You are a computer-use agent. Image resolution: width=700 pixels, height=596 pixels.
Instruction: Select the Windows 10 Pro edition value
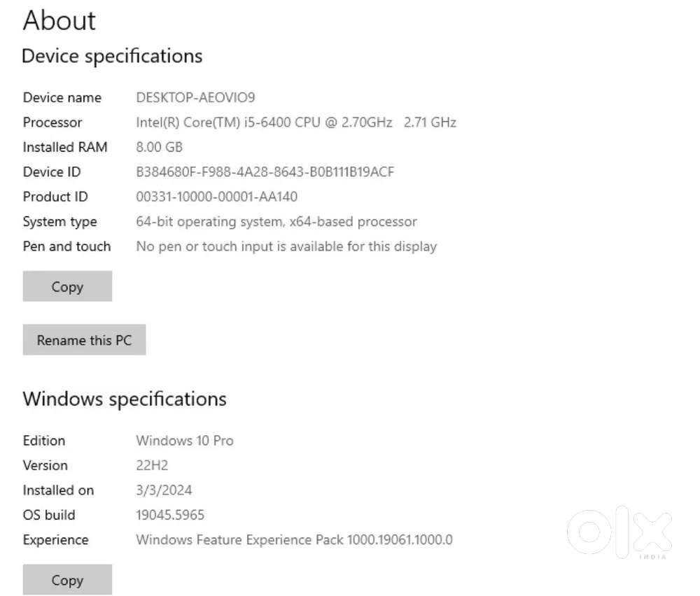tap(185, 441)
